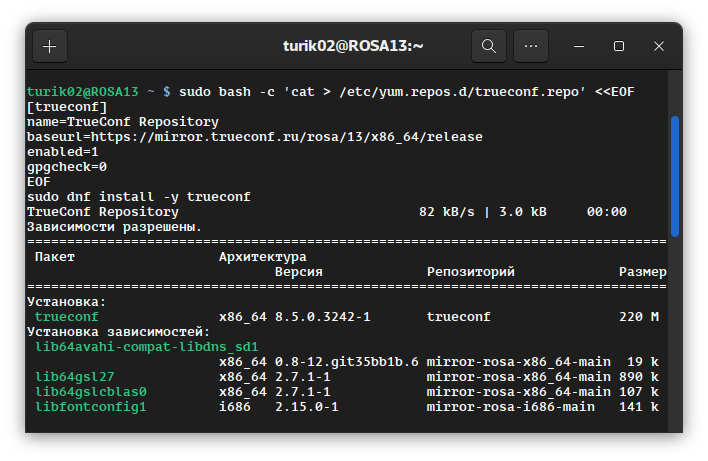
Task: Minimize the terminal window
Action: pyautogui.click(x=579, y=46)
